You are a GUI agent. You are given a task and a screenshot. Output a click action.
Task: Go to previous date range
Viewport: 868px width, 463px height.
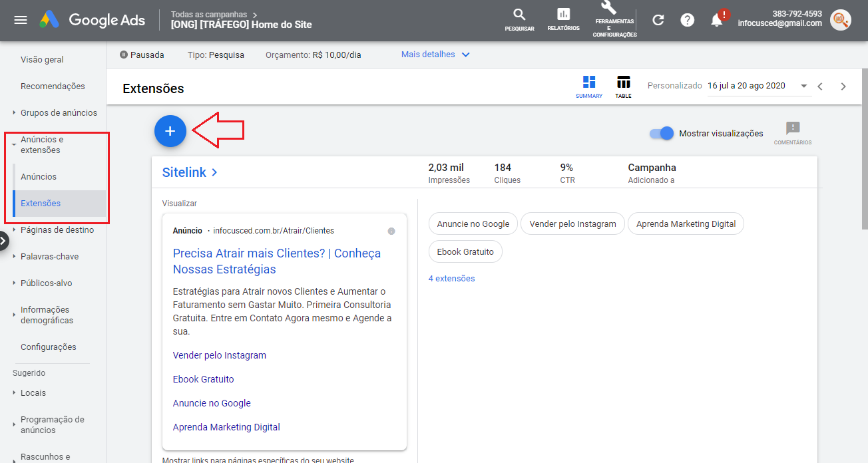pos(820,86)
